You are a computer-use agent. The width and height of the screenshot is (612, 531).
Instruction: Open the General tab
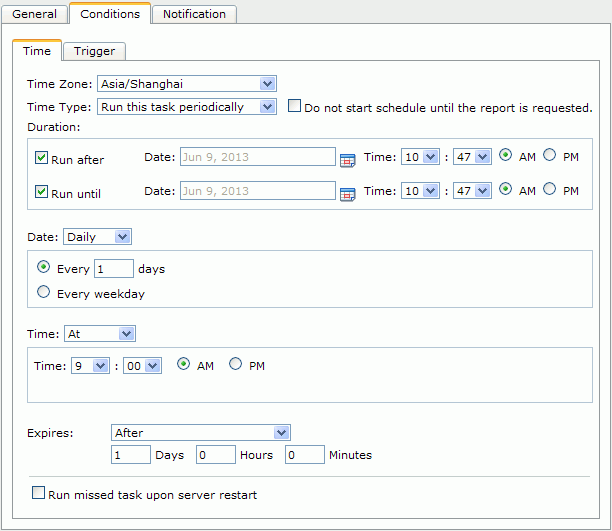pos(34,14)
